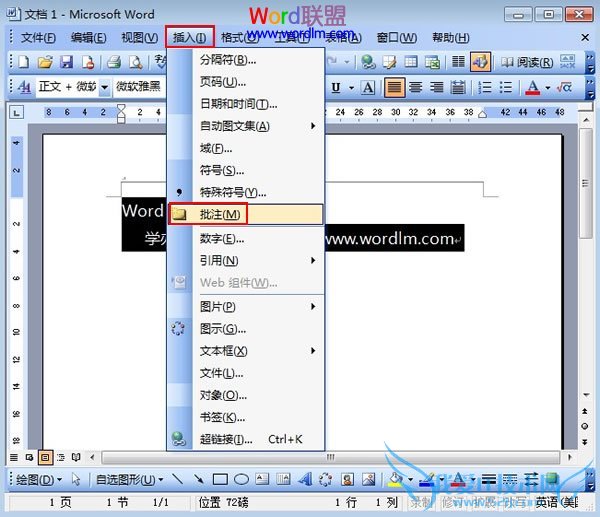Toggle Align Right
Viewport: 600px width, 517px height.
click(437, 88)
